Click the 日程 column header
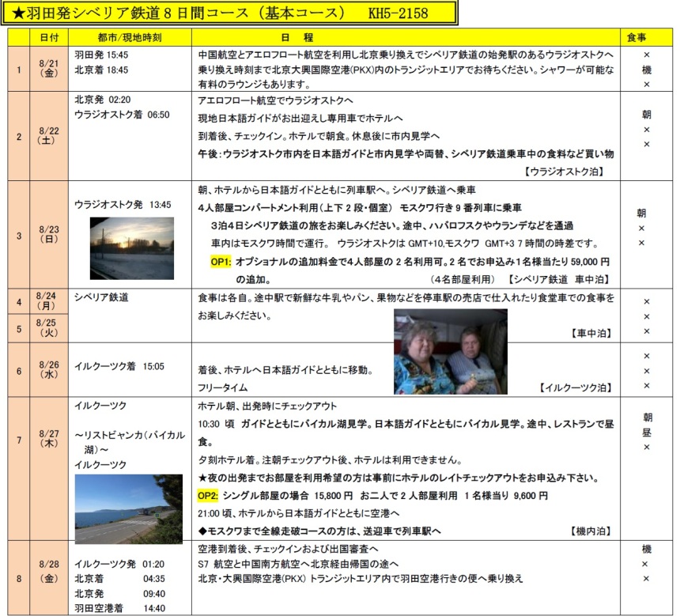The width and height of the screenshot is (680, 616). pos(297,38)
